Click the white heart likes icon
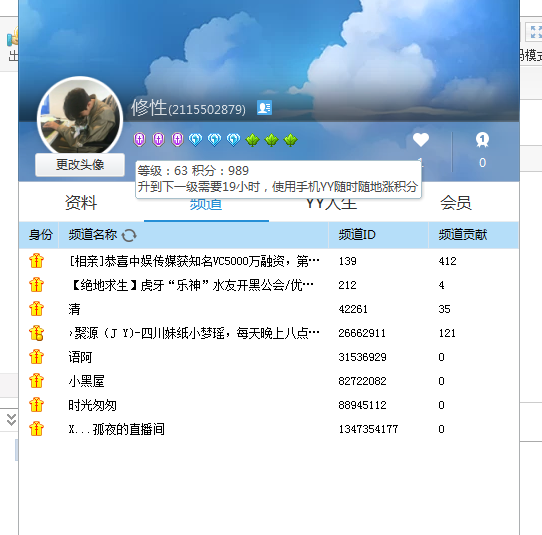This screenshot has height=535, width=542. 421,140
